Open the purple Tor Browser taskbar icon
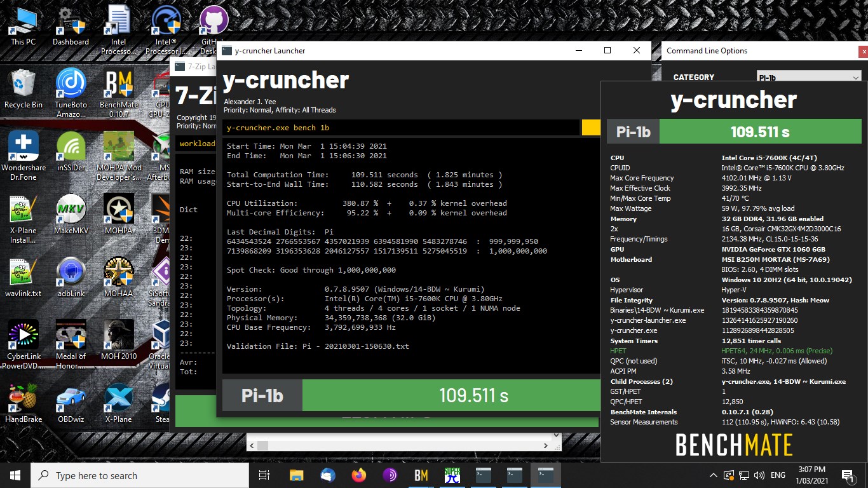This screenshot has height=488, width=868. click(x=390, y=475)
